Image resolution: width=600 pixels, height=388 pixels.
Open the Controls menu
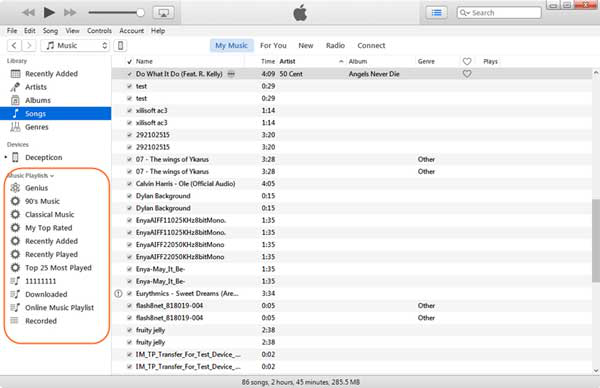[99, 31]
